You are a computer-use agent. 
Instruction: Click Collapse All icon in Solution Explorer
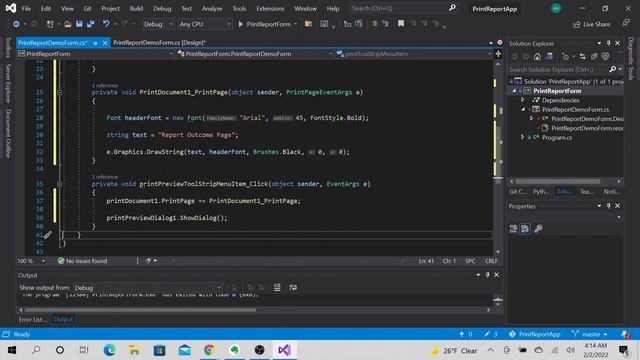594,57
